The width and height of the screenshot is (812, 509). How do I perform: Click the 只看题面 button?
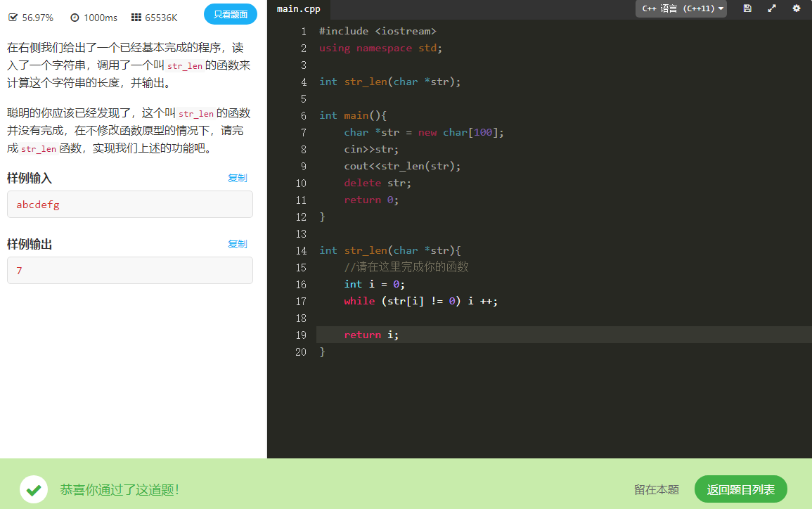point(231,15)
